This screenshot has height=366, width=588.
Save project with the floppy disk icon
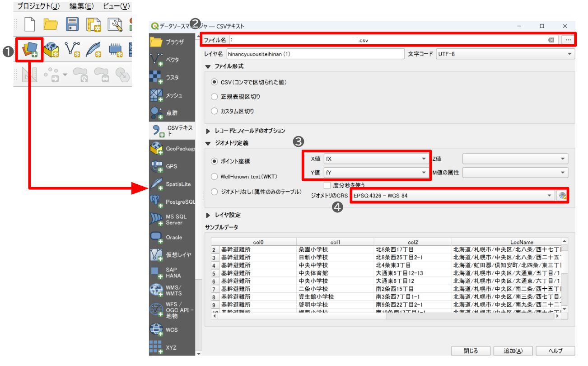72,25
